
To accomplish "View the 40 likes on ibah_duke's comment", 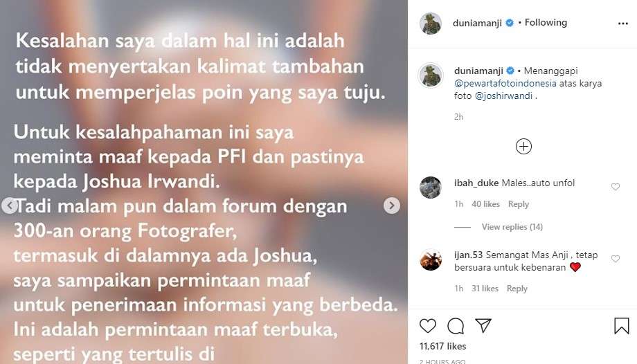I will click(x=485, y=204).
